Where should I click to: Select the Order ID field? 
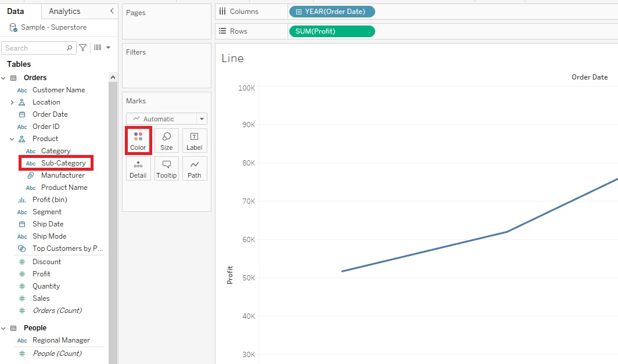[46, 127]
